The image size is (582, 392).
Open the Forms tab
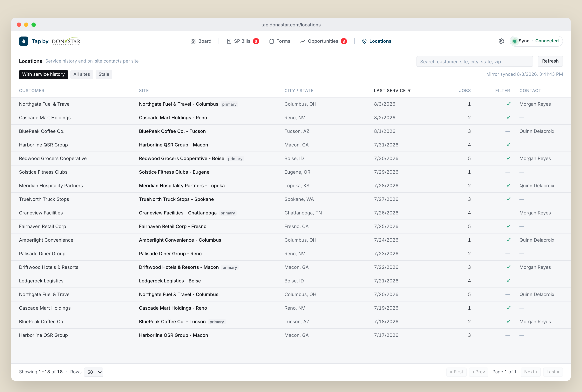(280, 41)
